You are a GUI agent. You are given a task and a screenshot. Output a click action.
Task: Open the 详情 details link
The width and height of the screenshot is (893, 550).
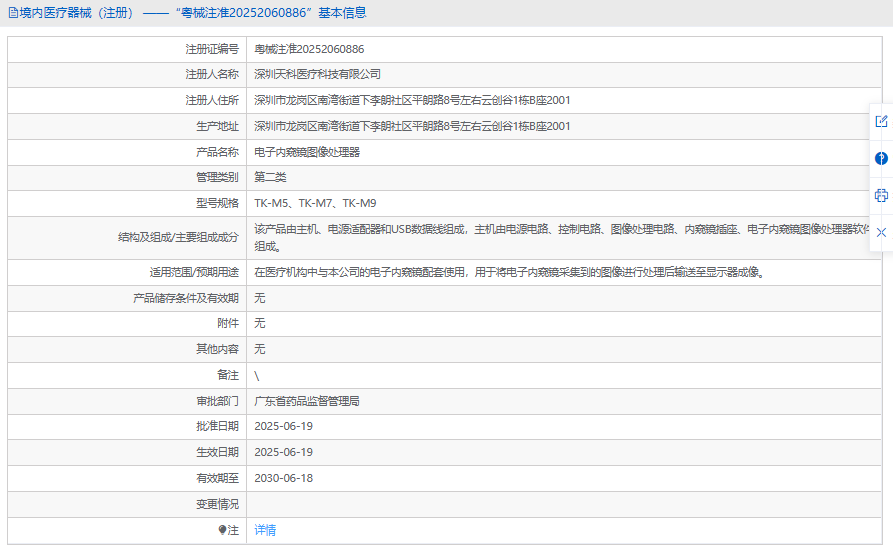pos(265,530)
